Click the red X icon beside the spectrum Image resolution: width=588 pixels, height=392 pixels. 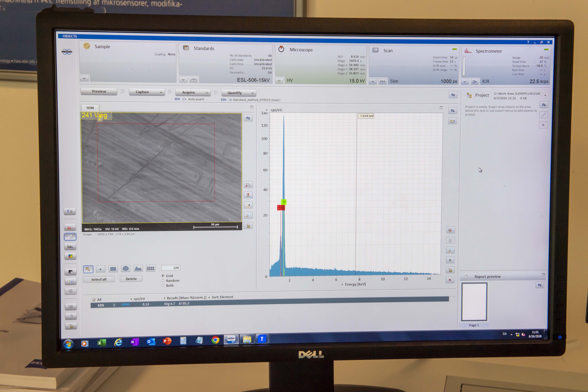[450, 280]
